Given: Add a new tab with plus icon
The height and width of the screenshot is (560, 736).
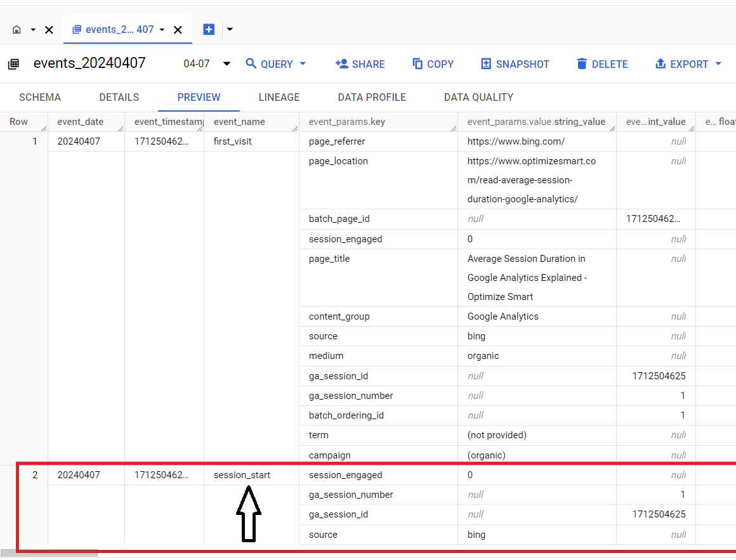Looking at the screenshot, I should point(209,29).
